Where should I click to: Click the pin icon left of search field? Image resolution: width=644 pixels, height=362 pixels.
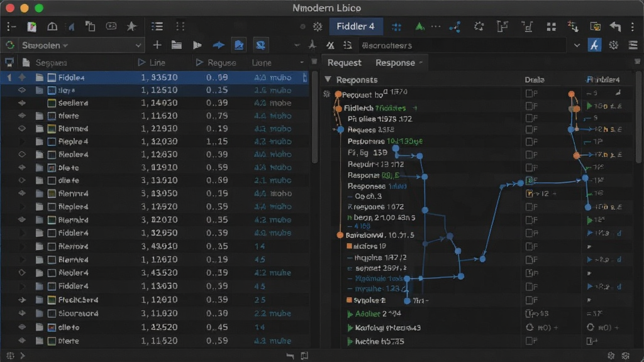[x=313, y=45]
